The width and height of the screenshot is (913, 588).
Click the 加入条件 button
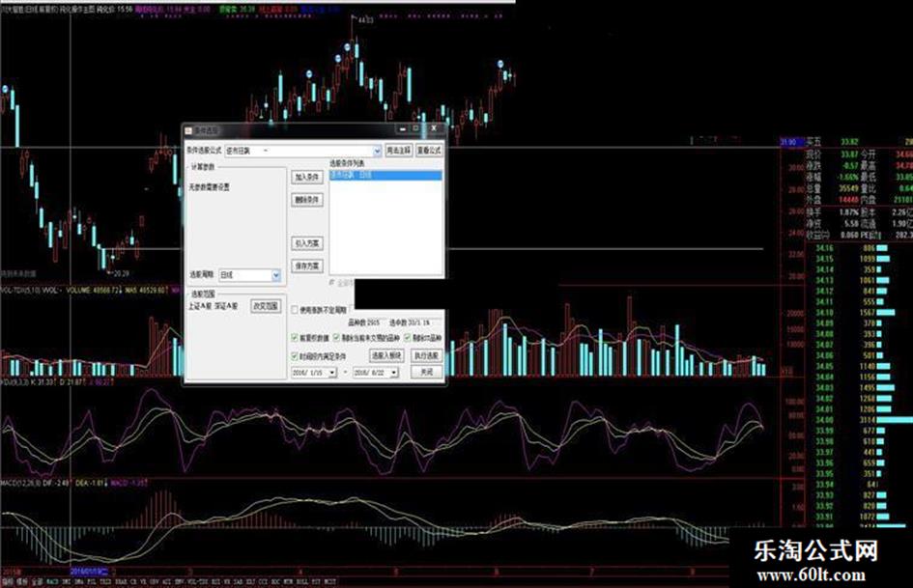coord(307,177)
